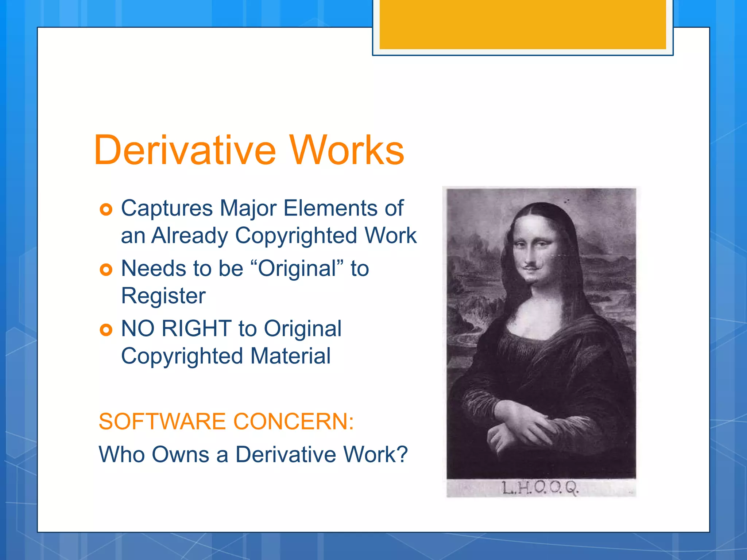This screenshot has width=747, height=560.
Task: Select the line 'an Already Copyrighted Work'
Action: coord(268,236)
